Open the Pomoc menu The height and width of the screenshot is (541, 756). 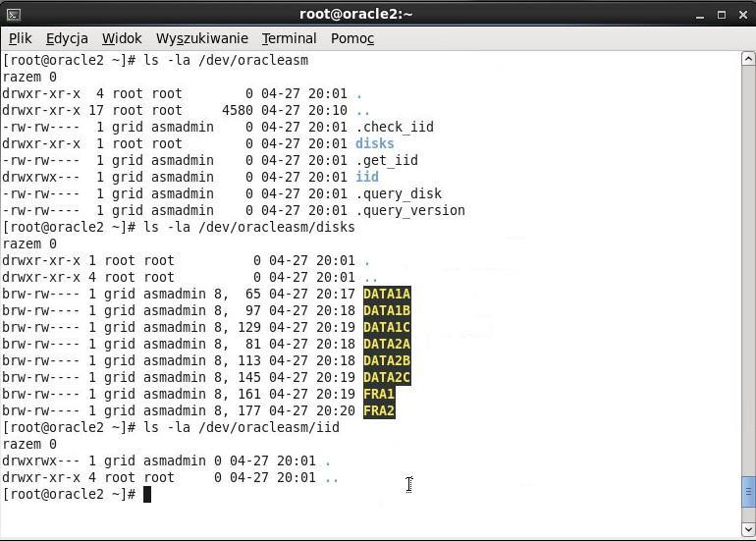[x=352, y=38]
